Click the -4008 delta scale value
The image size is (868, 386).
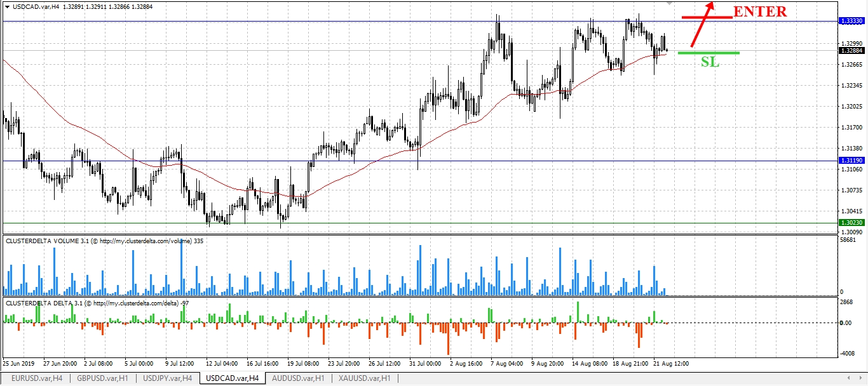tap(848, 354)
